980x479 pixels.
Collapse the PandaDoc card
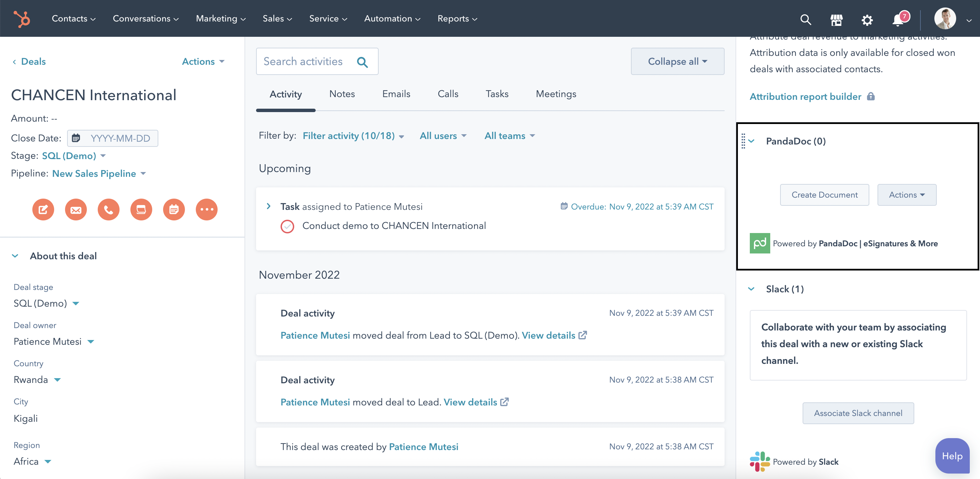tap(752, 141)
